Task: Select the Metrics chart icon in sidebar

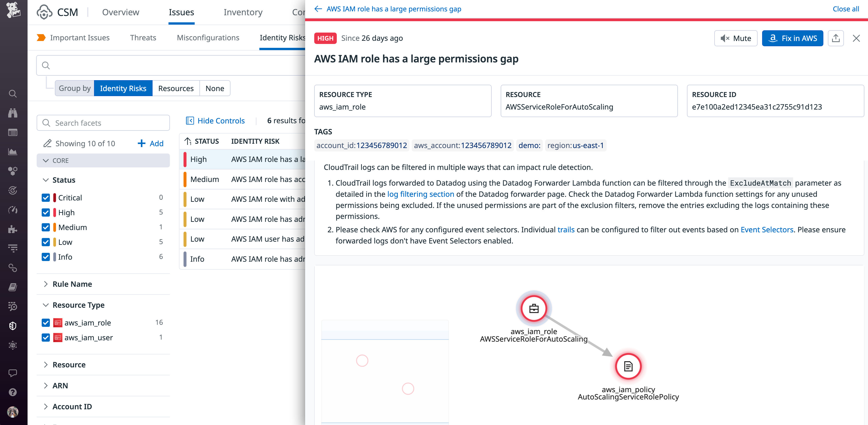Action: [x=13, y=152]
